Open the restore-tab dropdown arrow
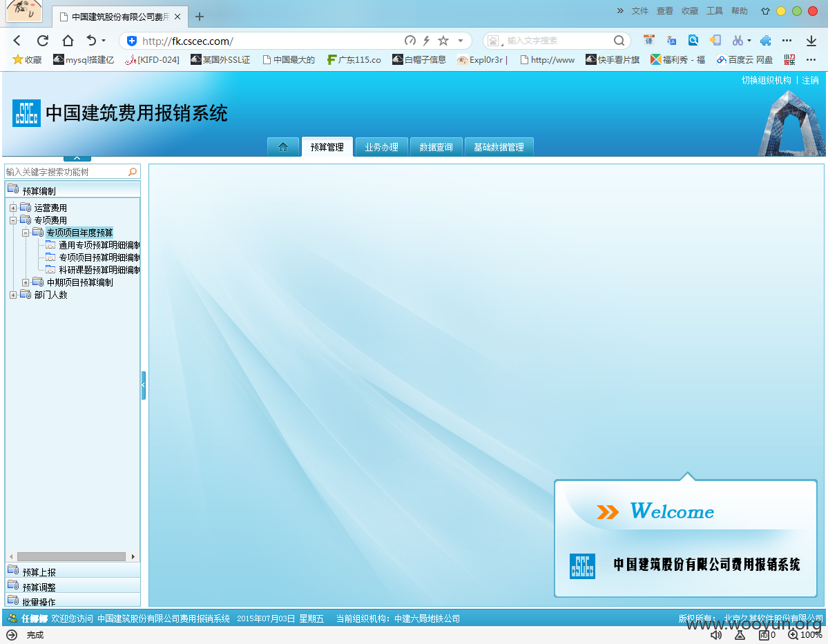 pyautogui.click(x=104, y=41)
